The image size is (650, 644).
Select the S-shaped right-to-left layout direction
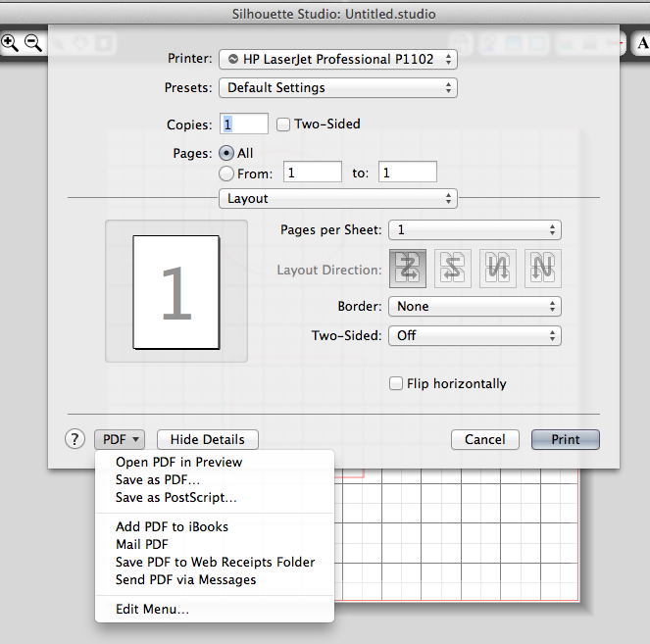tap(453, 269)
